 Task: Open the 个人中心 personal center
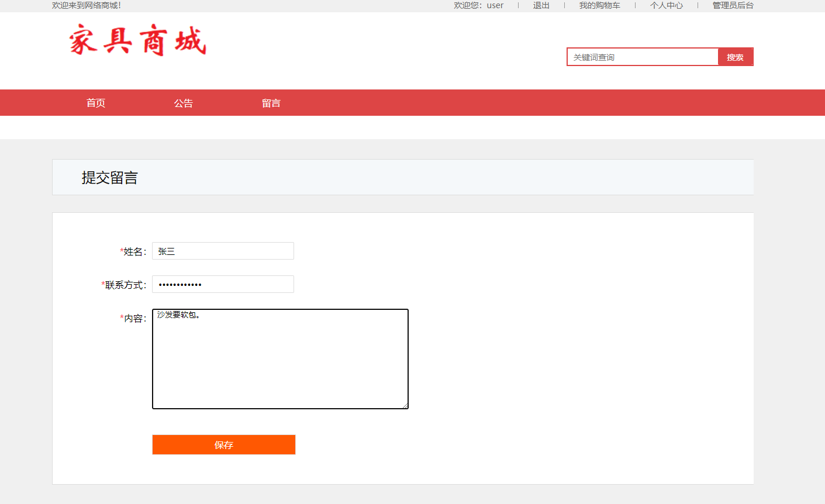tap(666, 5)
